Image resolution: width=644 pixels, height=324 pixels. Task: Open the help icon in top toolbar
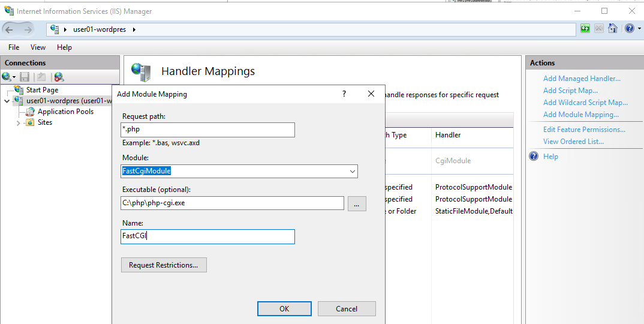point(630,28)
